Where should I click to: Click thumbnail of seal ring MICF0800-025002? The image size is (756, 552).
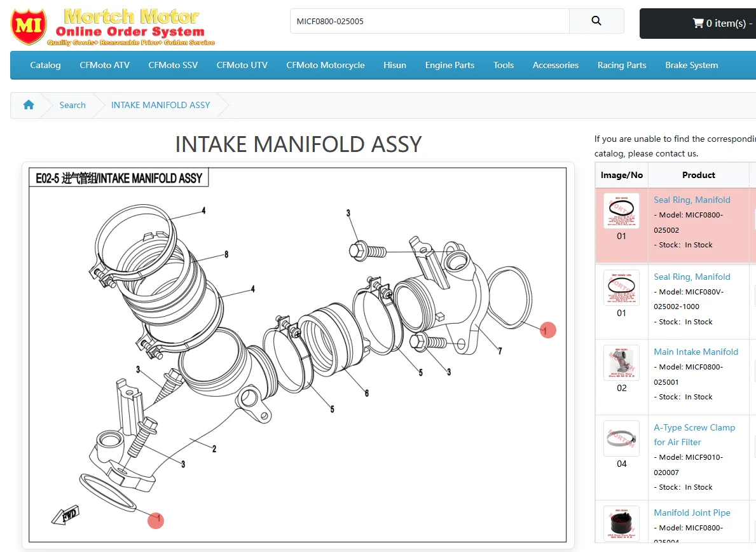621,210
